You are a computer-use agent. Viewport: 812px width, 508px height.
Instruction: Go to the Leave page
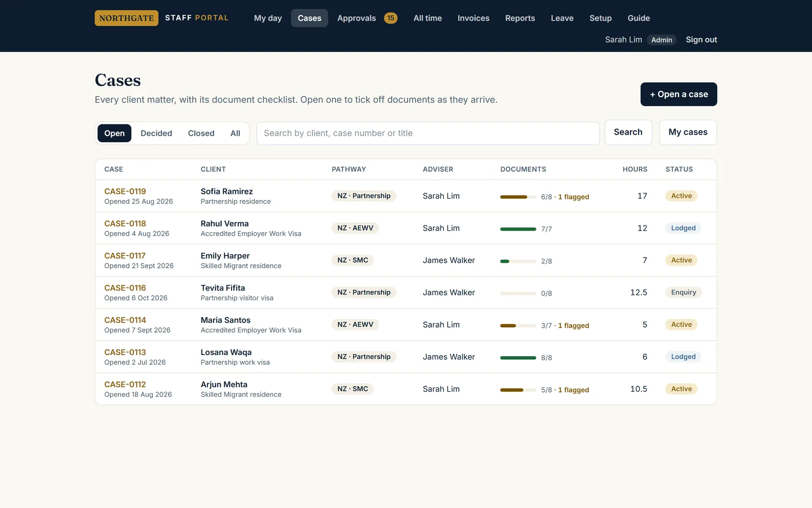tap(562, 18)
